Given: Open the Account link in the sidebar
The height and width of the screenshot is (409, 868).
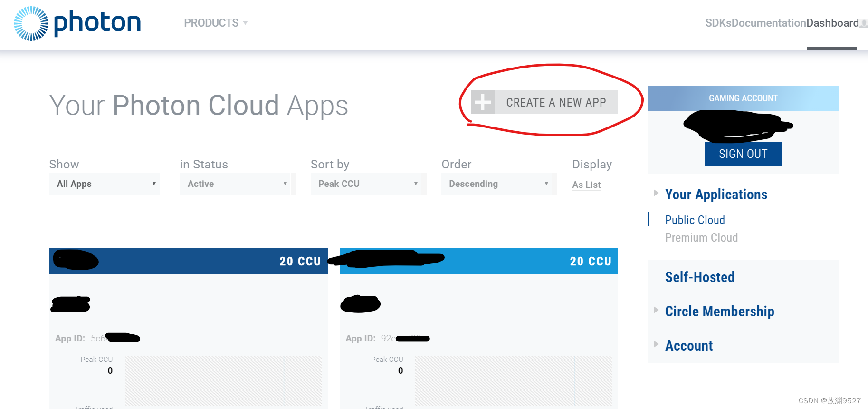Looking at the screenshot, I should click(689, 345).
